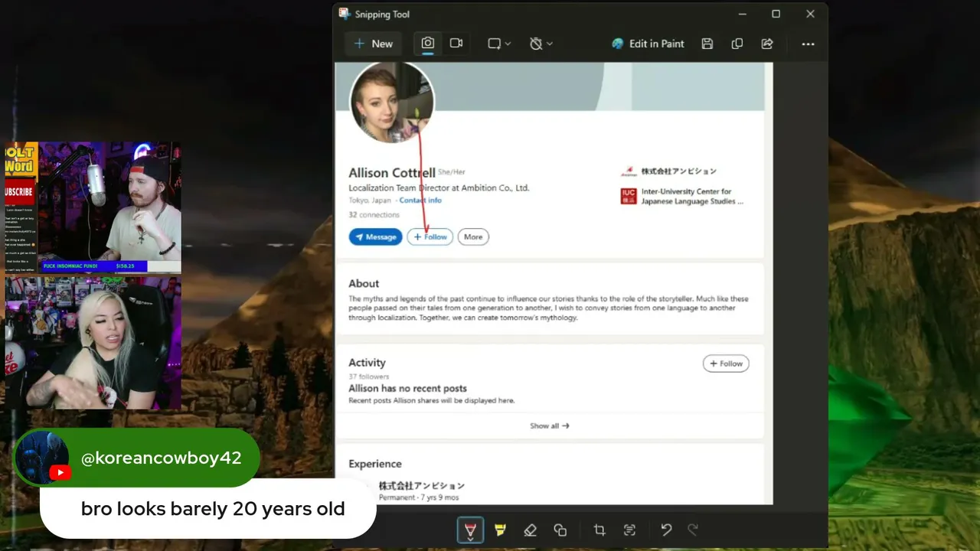Click 'Allison has no recent posts' text
The width and height of the screenshot is (980, 551).
coord(408,389)
